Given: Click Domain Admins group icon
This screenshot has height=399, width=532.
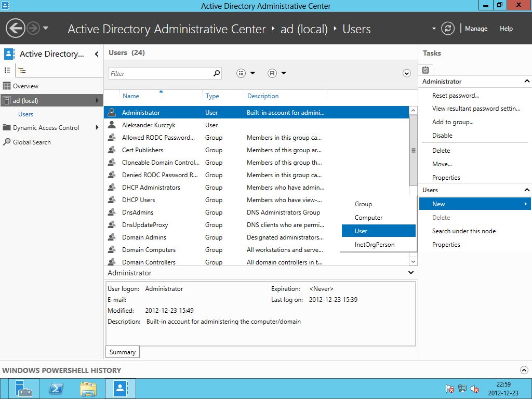Looking at the screenshot, I should pos(112,237).
